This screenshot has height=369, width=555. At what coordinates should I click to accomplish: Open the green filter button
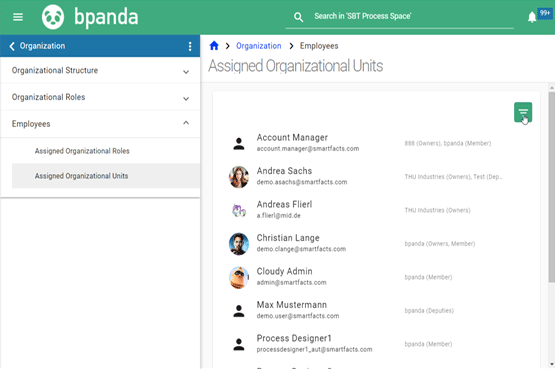click(523, 113)
